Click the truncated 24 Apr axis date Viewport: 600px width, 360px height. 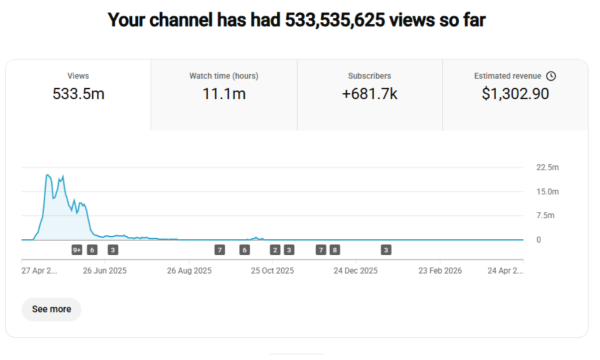[505, 271]
